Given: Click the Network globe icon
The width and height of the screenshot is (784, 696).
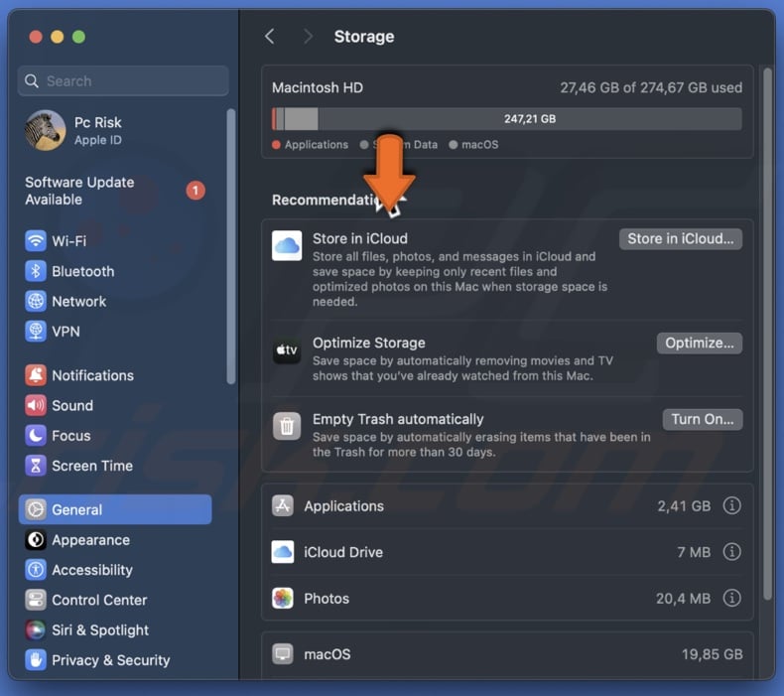Looking at the screenshot, I should pyautogui.click(x=36, y=301).
